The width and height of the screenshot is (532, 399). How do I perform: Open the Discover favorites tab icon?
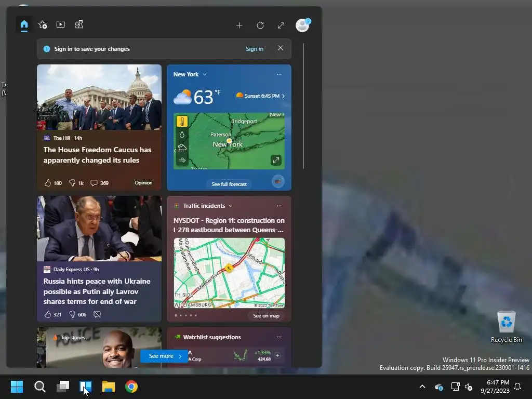(x=43, y=24)
